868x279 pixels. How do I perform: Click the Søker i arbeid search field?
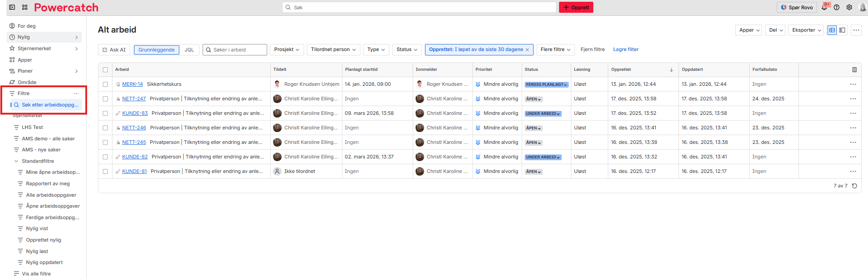click(x=237, y=50)
